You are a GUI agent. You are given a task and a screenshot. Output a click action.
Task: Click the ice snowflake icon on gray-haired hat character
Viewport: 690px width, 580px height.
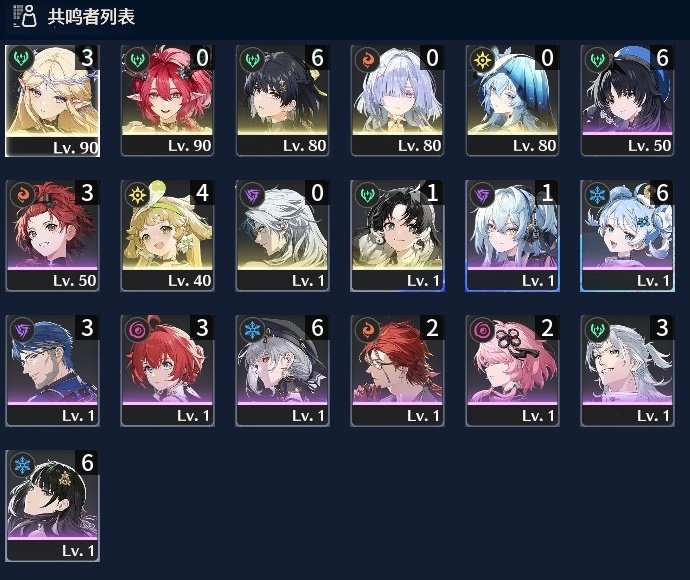pyautogui.click(x=252, y=329)
